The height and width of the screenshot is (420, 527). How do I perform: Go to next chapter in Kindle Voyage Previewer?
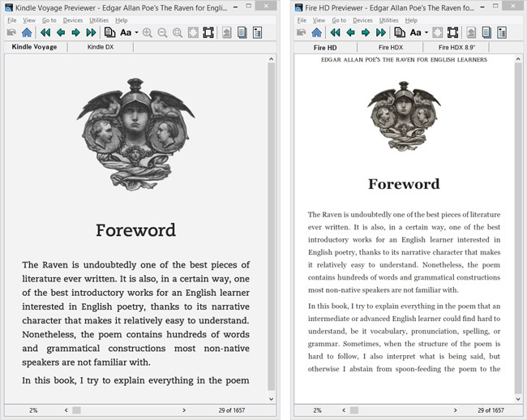tap(91, 32)
